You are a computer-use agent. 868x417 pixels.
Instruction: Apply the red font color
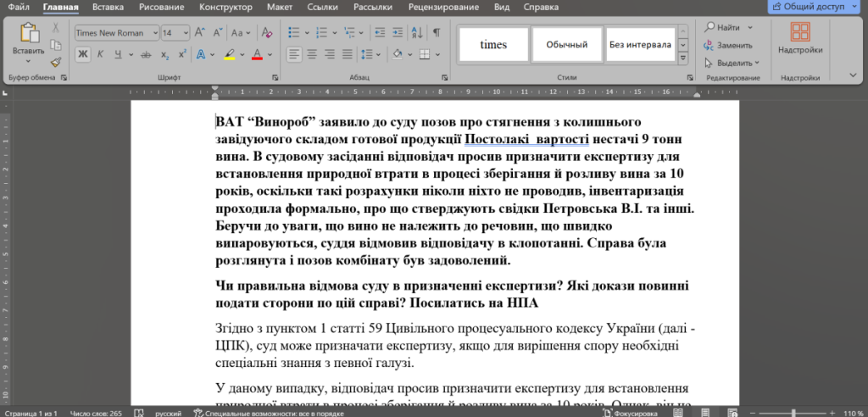point(257,54)
